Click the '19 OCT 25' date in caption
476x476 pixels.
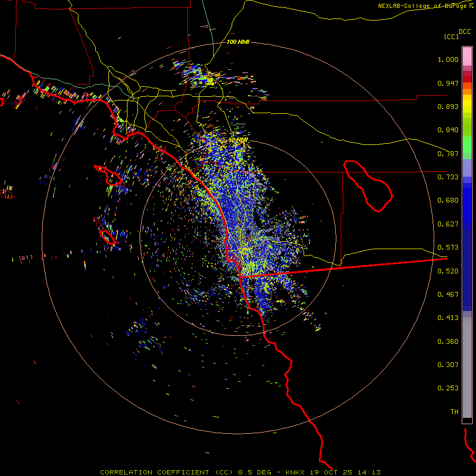331,472
